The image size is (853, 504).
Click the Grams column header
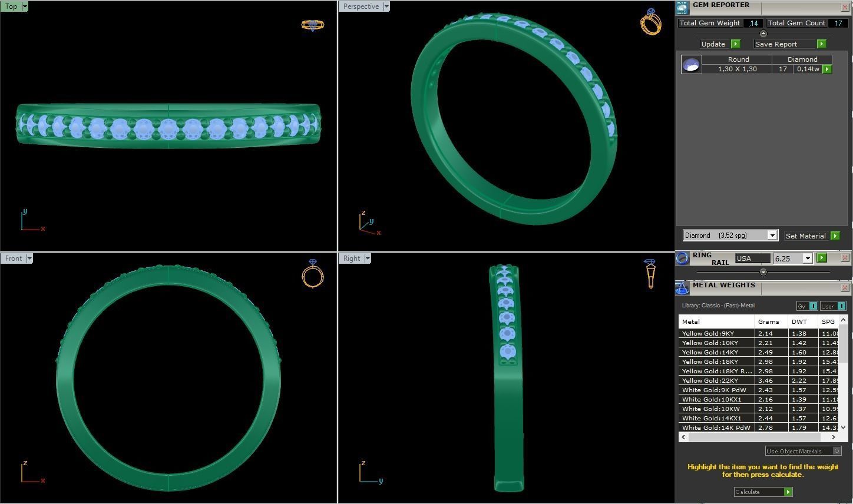771,321
